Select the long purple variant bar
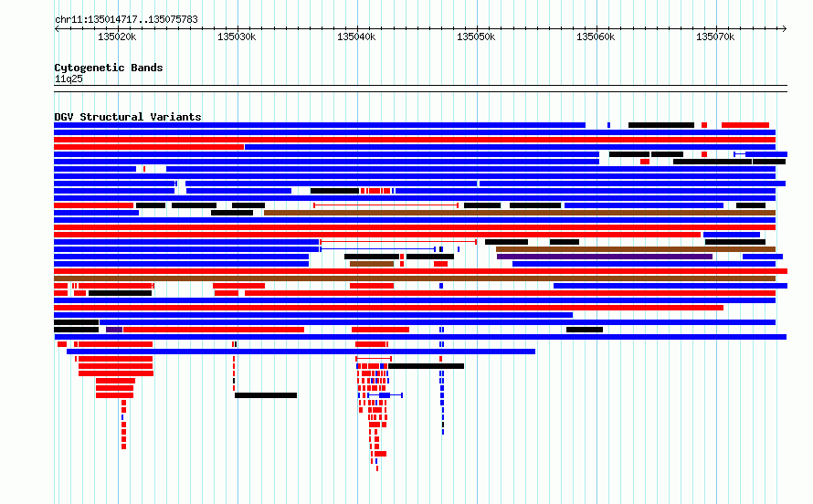The image size is (813, 504). pyautogui.click(x=605, y=257)
